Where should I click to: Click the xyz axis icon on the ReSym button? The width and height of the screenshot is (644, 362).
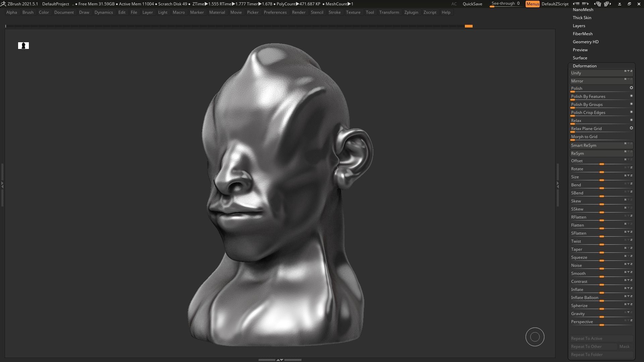pos(628,152)
